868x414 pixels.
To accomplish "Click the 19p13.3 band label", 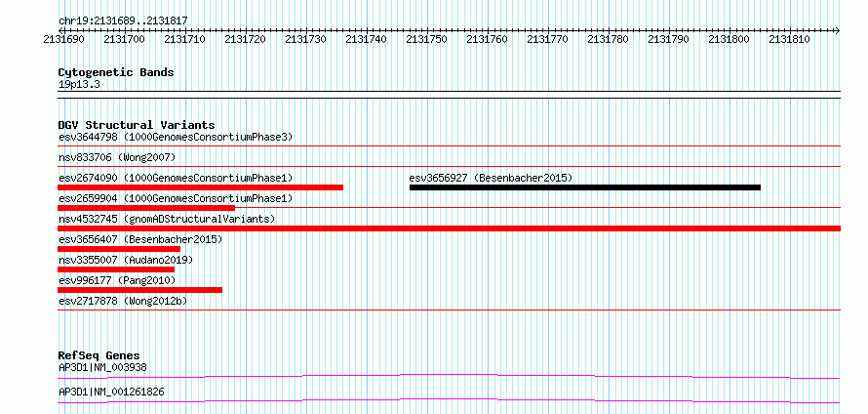I will tap(79, 85).
